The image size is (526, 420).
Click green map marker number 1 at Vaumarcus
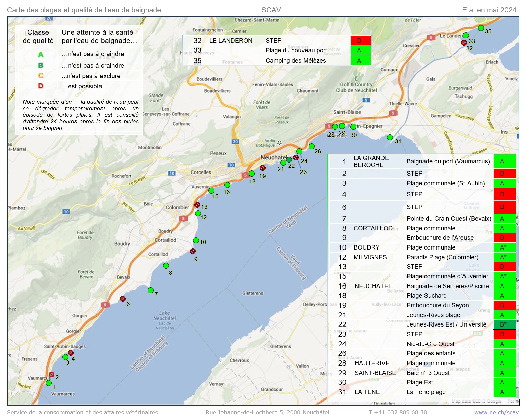pyautogui.click(x=49, y=383)
